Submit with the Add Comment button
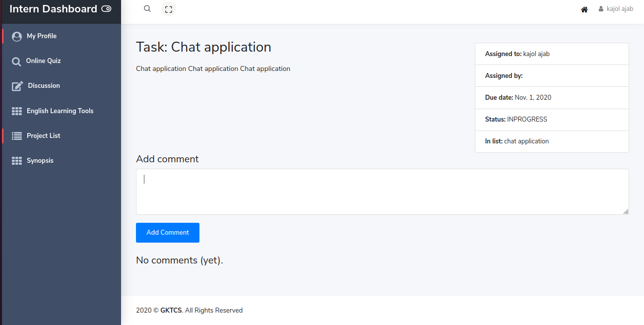The width and height of the screenshot is (644, 325). tap(168, 233)
